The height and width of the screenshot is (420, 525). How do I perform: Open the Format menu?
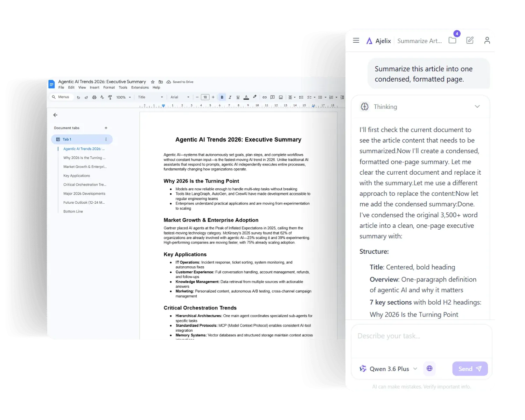(109, 87)
